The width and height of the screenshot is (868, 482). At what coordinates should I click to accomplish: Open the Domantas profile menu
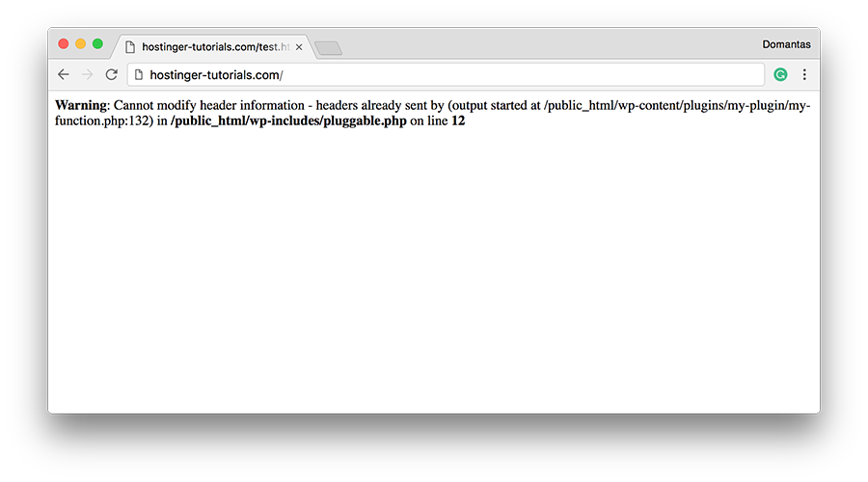786,44
